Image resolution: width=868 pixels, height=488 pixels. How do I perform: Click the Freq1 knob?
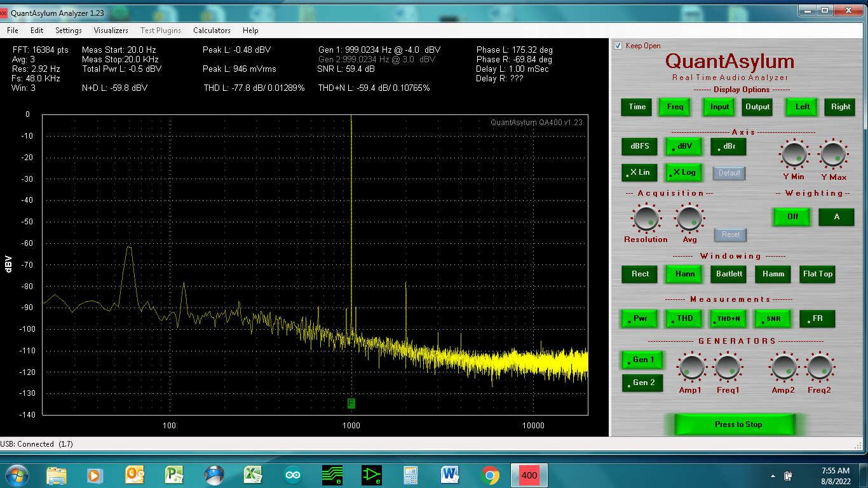tap(728, 367)
